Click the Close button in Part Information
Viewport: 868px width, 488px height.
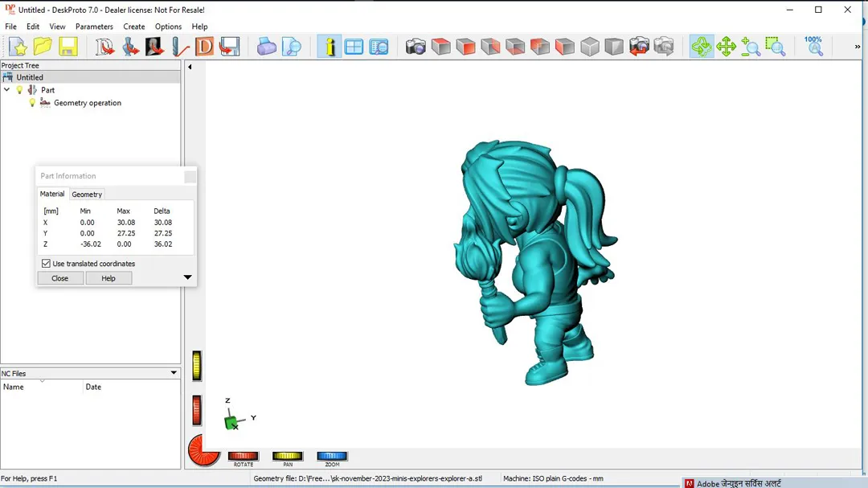pos(59,278)
